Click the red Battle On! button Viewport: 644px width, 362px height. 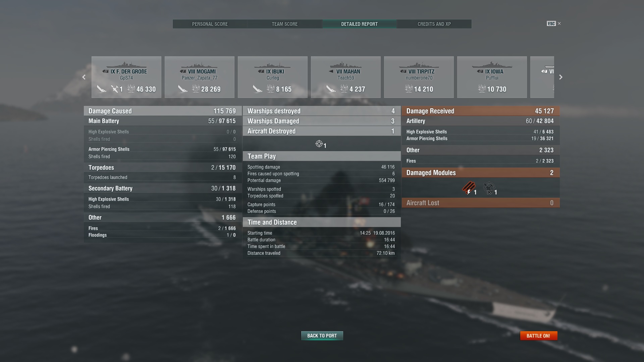pos(538,336)
